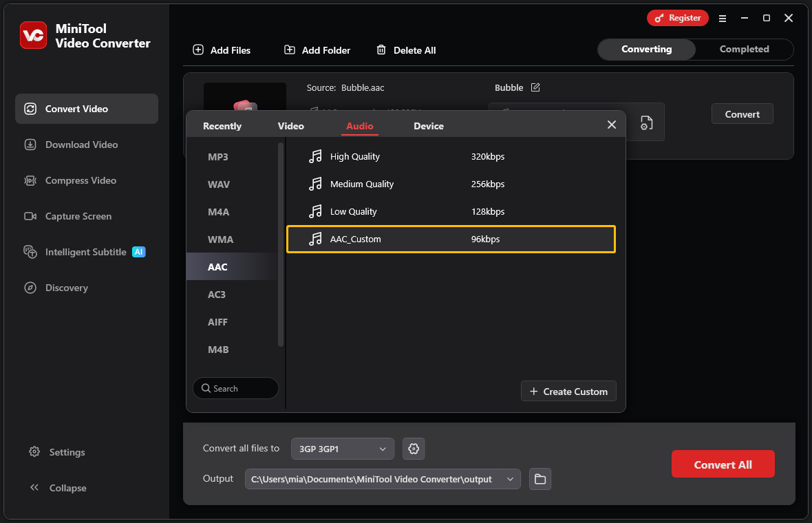Click the Register button
Screen dimensions: 812x523
[677, 18]
